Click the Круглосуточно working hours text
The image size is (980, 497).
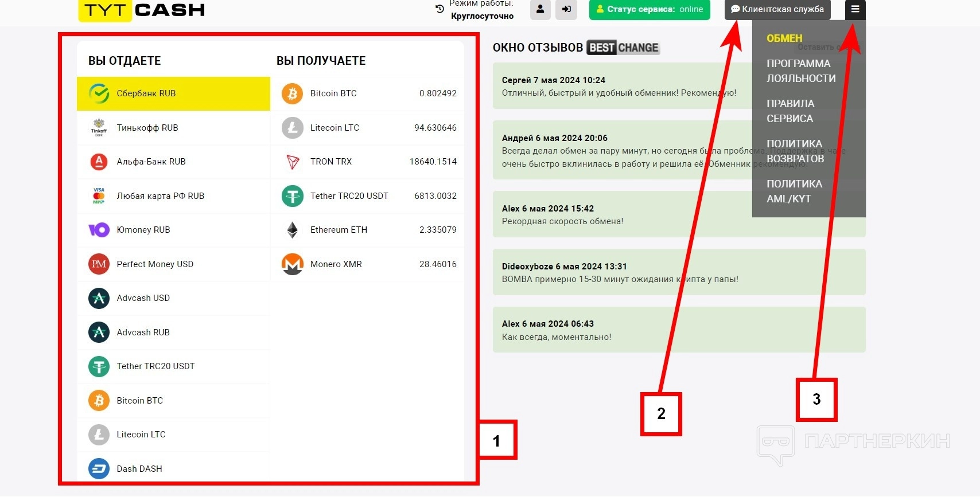[482, 16]
